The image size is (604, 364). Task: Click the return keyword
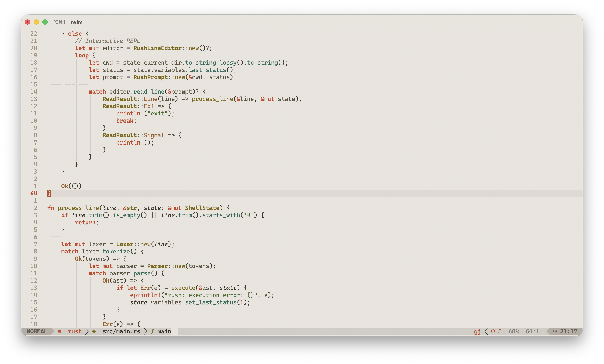coord(85,223)
